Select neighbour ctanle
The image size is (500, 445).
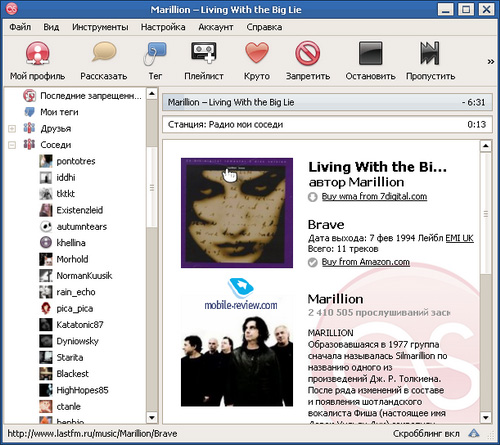(68, 407)
